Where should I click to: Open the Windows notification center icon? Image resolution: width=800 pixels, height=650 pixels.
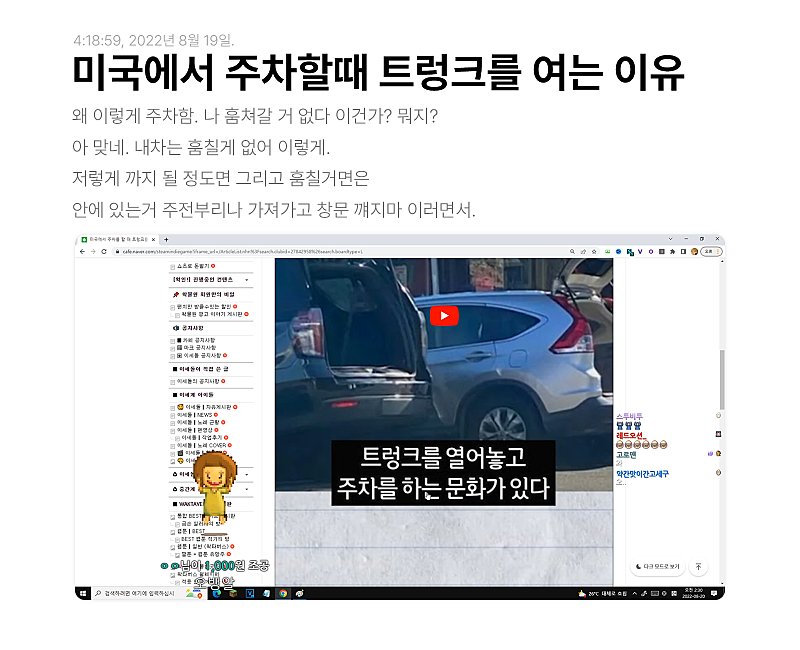714,593
